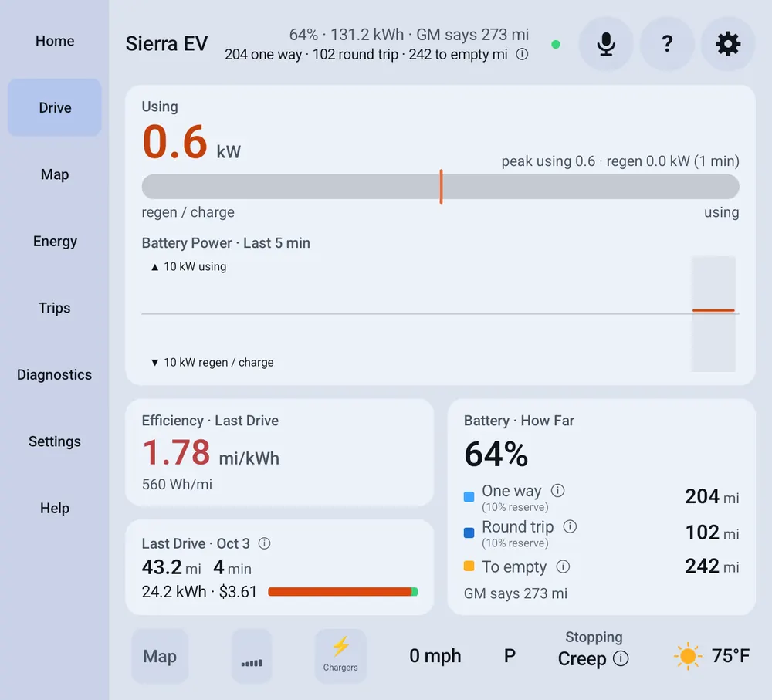Click the Last Drive energy progress bar

point(343,592)
